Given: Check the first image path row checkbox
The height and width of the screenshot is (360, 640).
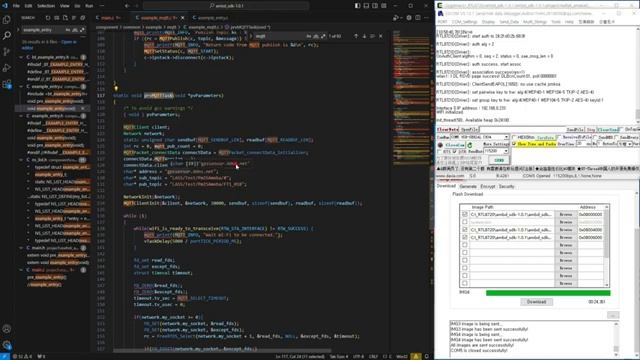Looking at the screenshot, I should (x=464, y=214).
